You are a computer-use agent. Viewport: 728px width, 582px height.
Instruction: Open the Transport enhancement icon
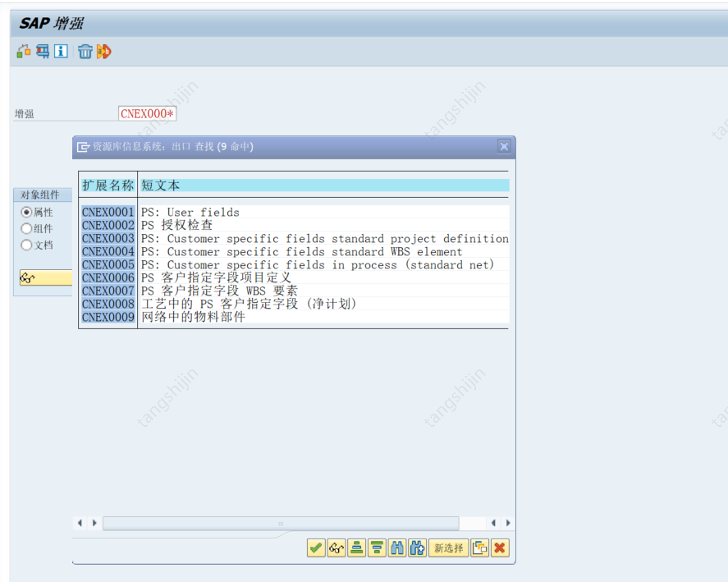tap(42, 50)
